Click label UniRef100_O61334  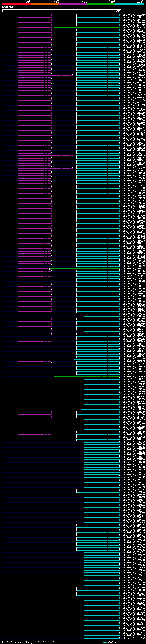(x=134, y=603)
